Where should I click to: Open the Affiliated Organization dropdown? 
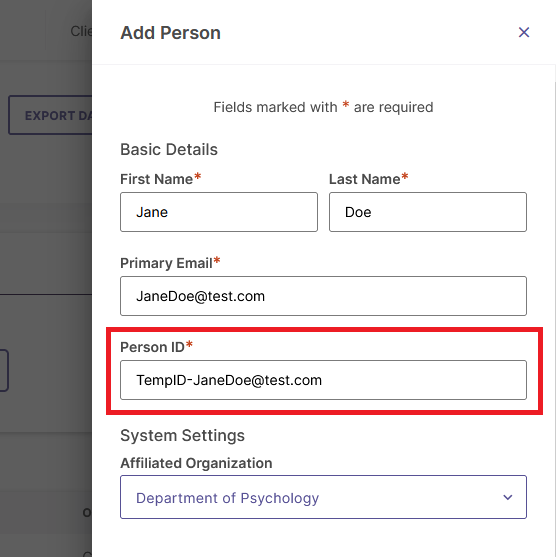[323, 497]
